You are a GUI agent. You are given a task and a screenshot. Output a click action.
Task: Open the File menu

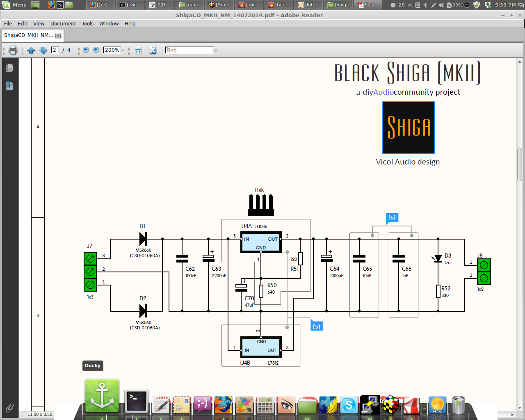(x=8, y=23)
